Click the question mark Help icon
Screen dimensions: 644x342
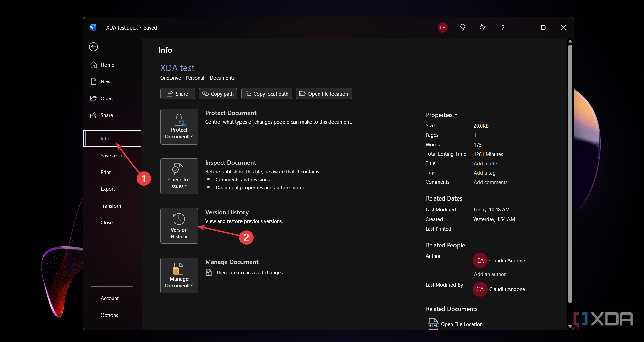tap(503, 27)
